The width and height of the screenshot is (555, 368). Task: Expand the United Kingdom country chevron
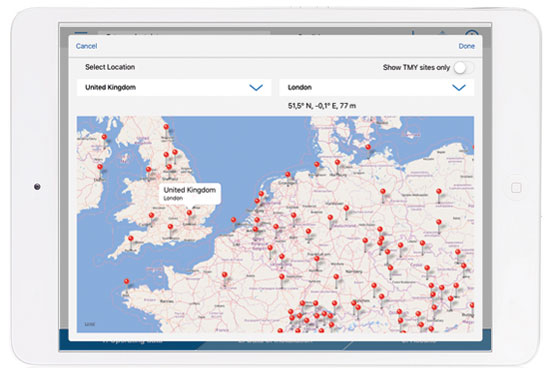point(256,87)
